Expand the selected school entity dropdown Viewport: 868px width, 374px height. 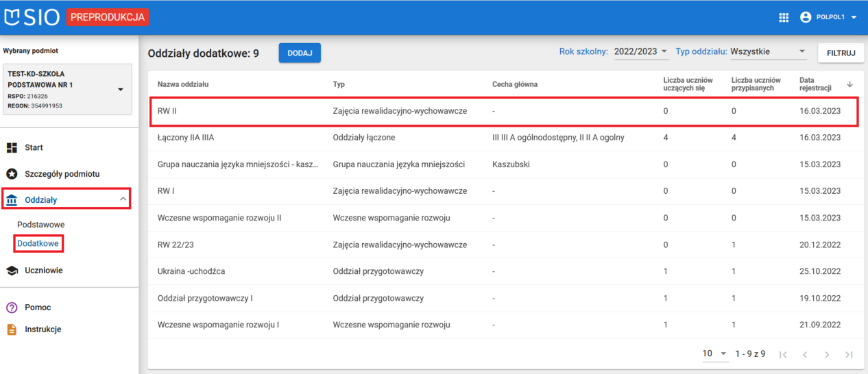pyautogui.click(x=121, y=89)
